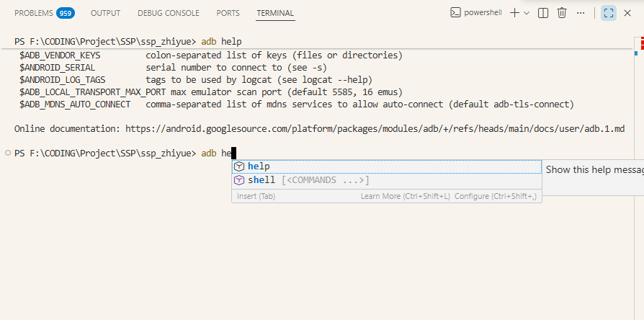This screenshot has height=320, width=644.
Task: Select the shell suggestion
Action: tap(387, 180)
